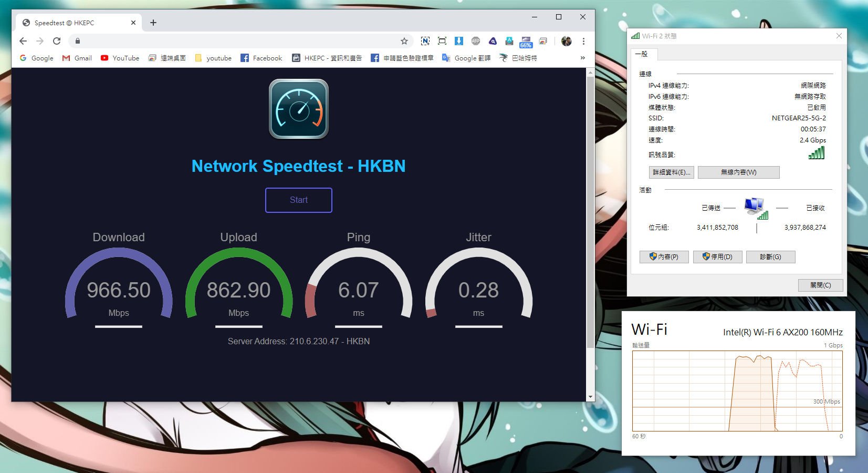Click the sent bytes value 3,411,852,708

point(717,228)
